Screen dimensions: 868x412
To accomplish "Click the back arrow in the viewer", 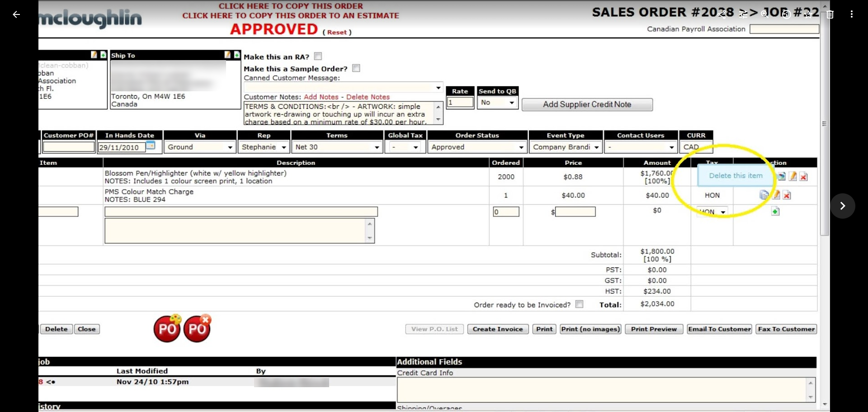I will click(16, 14).
